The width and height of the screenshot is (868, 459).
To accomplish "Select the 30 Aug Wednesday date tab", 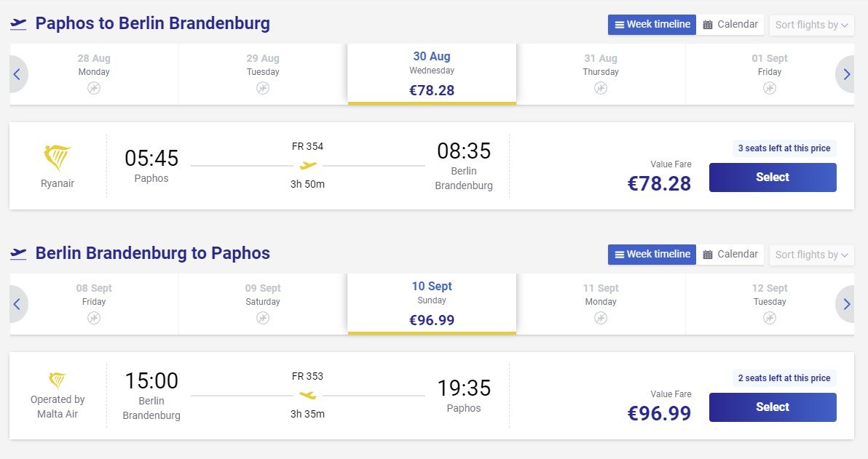I will tap(432, 74).
